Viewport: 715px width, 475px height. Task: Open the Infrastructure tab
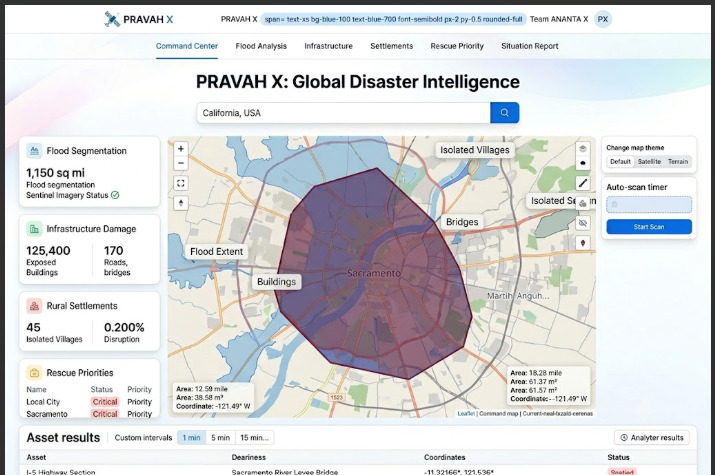coord(329,46)
